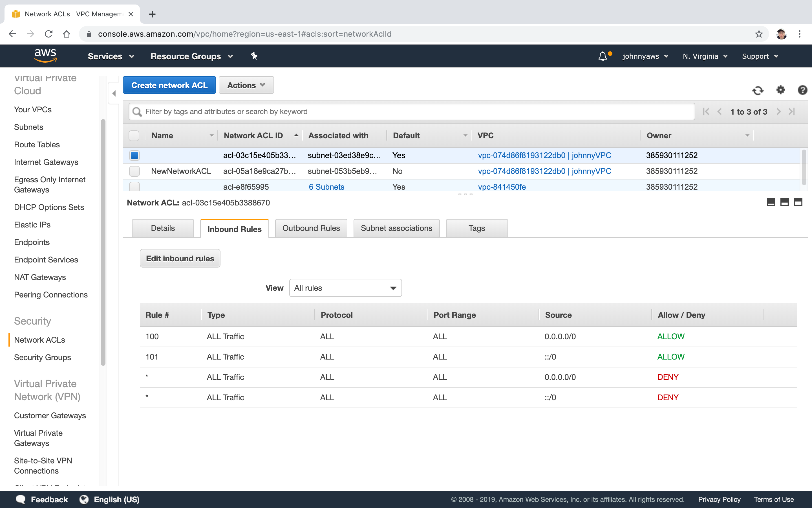This screenshot has width=812, height=508.
Task: Bookmark this page with the star
Action: [759, 34]
